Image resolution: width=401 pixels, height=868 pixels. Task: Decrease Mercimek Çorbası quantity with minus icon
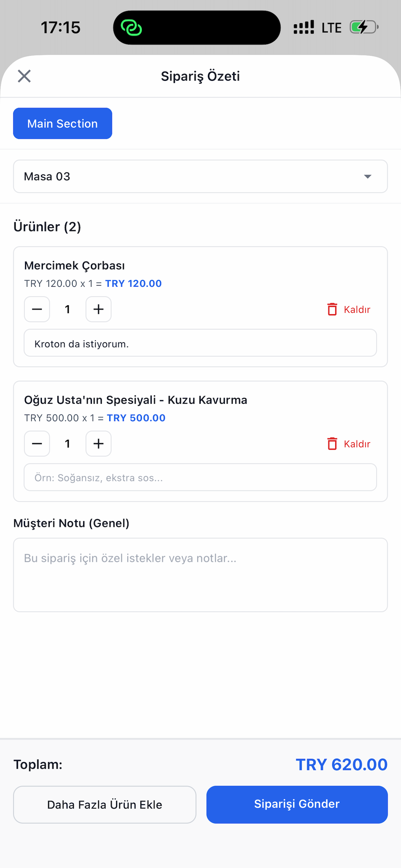pos(37,309)
